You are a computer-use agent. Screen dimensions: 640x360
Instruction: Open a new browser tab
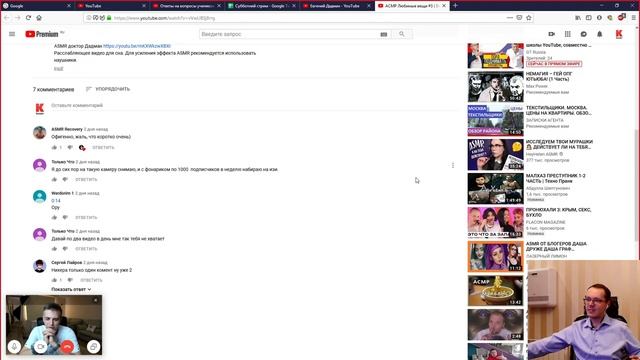[x=455, y=6]
